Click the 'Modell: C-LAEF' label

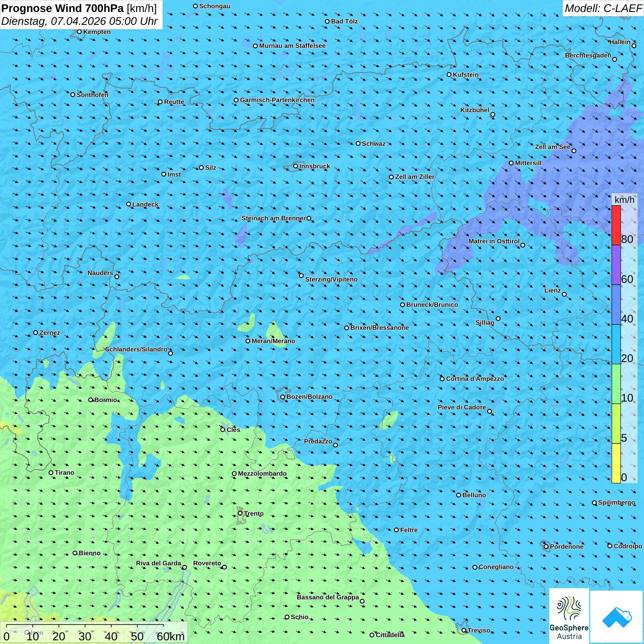[603, 8]
